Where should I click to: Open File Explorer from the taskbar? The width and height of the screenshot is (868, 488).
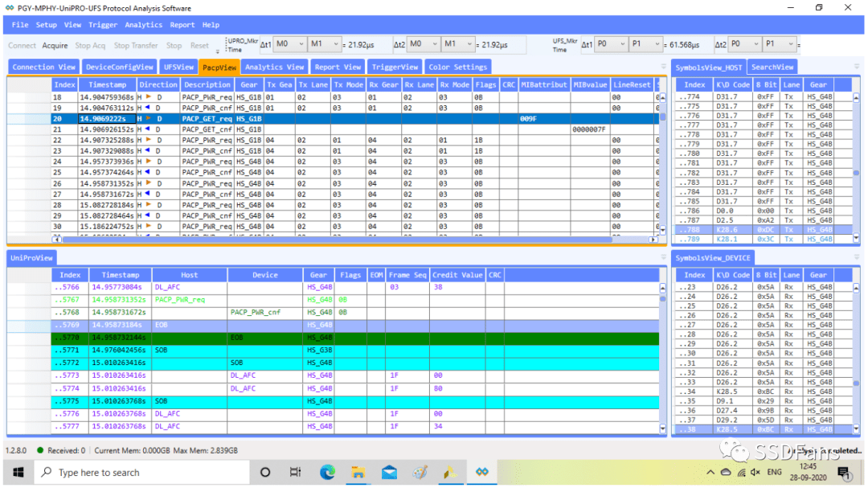[358, 473]
